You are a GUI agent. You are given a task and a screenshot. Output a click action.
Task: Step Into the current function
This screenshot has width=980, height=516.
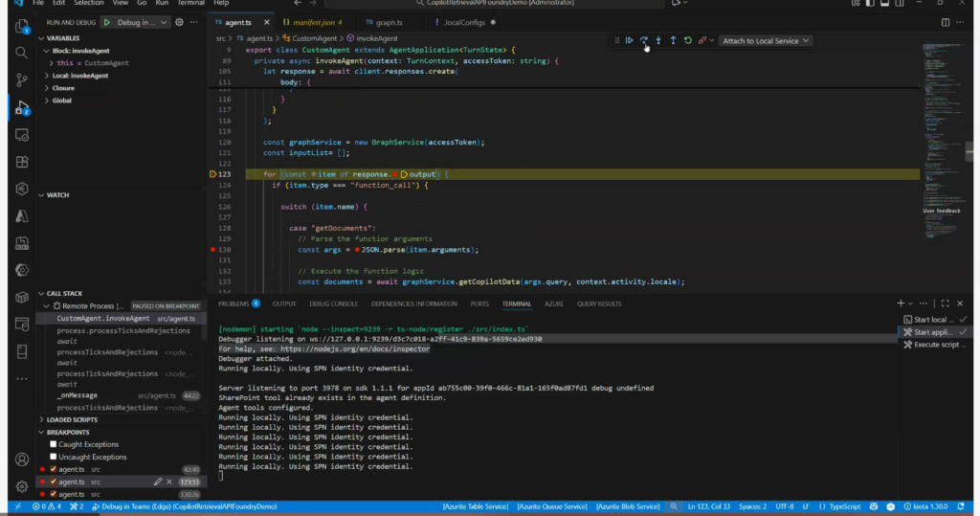[658, 40]
